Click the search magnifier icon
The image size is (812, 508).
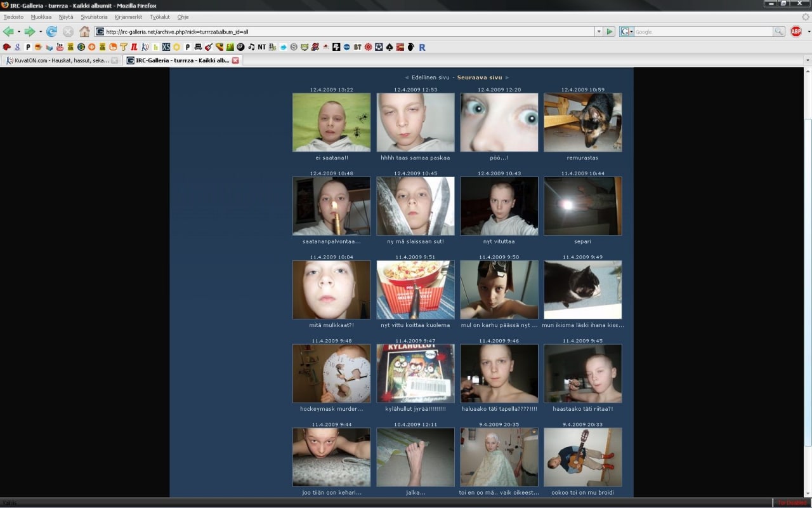pos(778,32)
